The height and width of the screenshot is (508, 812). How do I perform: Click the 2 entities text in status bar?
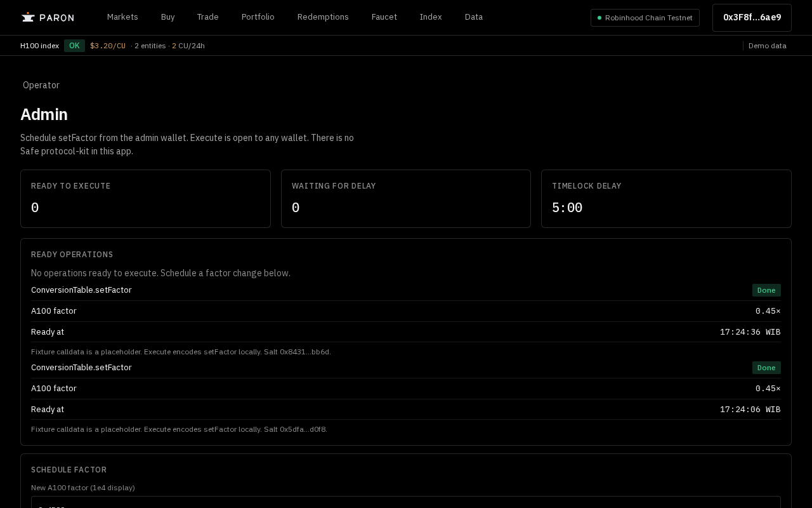[150, 46]
